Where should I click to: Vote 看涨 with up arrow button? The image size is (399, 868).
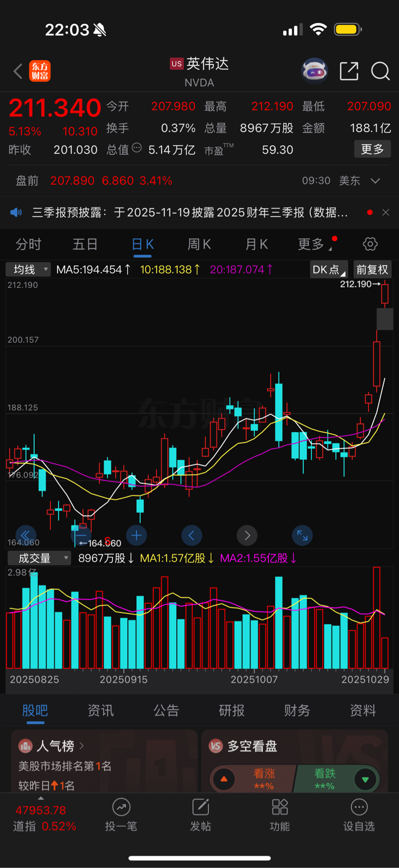click(224, 779)
